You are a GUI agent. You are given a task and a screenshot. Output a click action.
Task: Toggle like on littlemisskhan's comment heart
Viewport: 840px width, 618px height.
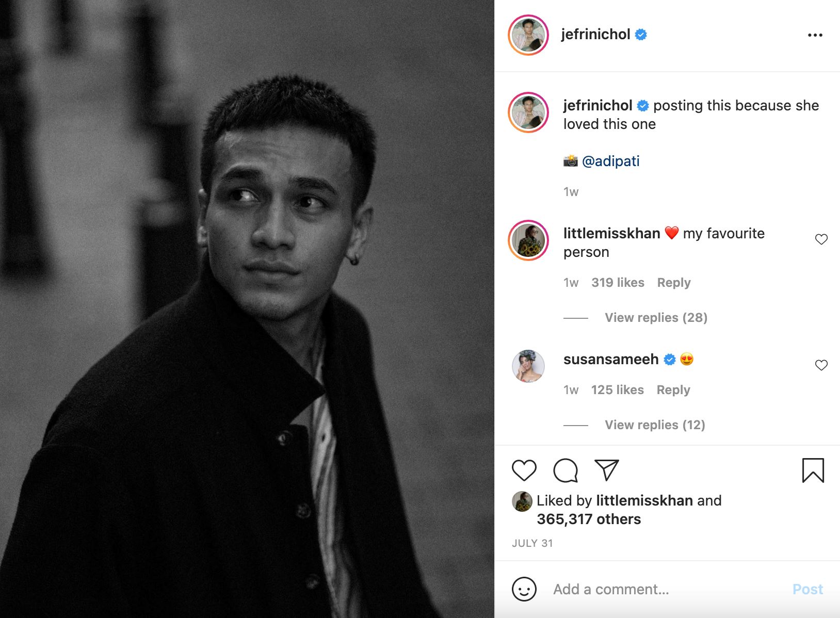pyautogui.click(x=821, y=239)
